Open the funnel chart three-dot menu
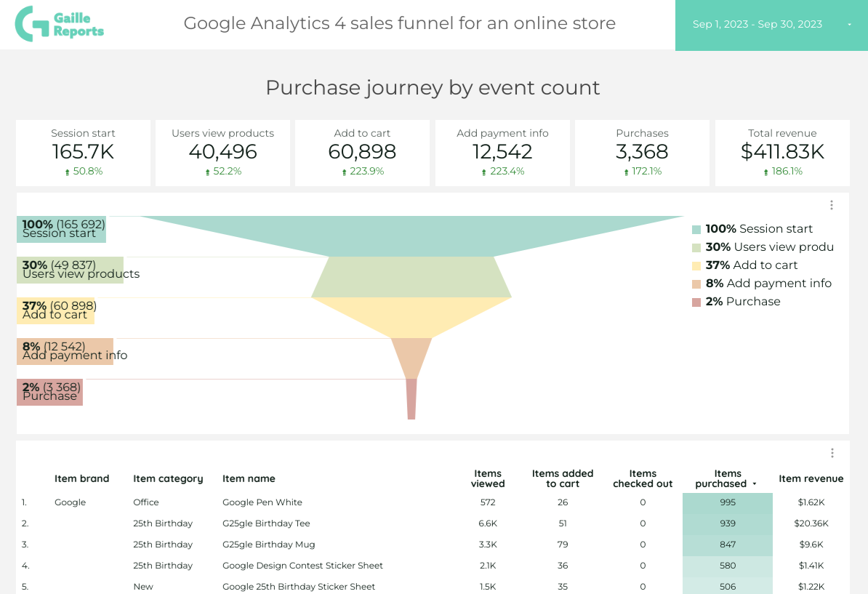Viewport: 868px width, 594px height. coord(832,205)
